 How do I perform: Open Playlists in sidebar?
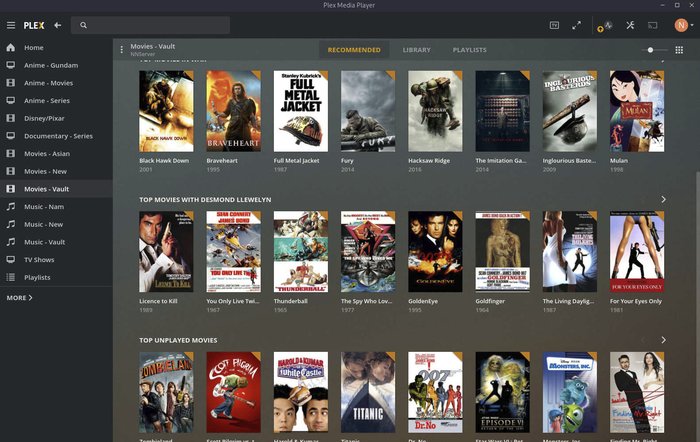point(56,277)
